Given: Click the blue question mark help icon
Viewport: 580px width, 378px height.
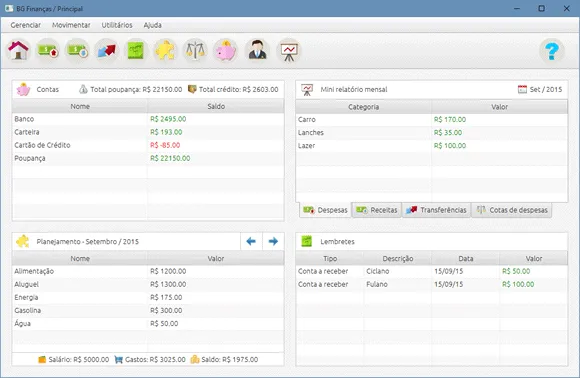Looking at the screenshot, I should coord(552,51).
